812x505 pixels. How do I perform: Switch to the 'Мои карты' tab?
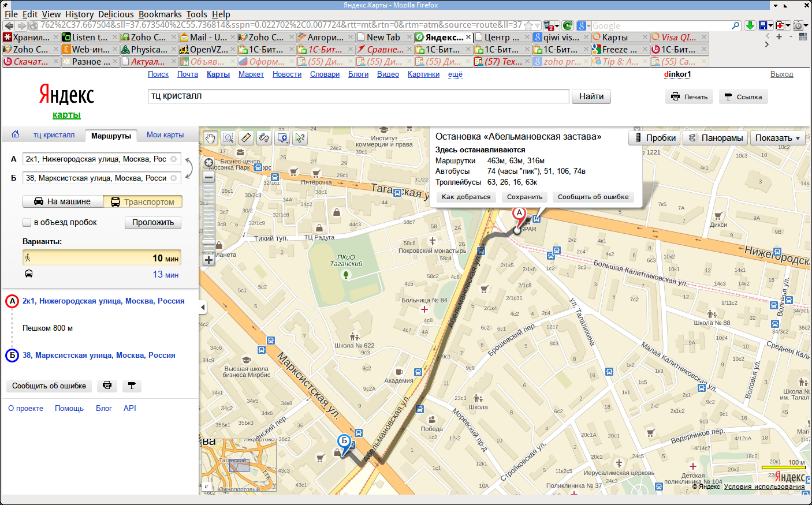point(165,134)
